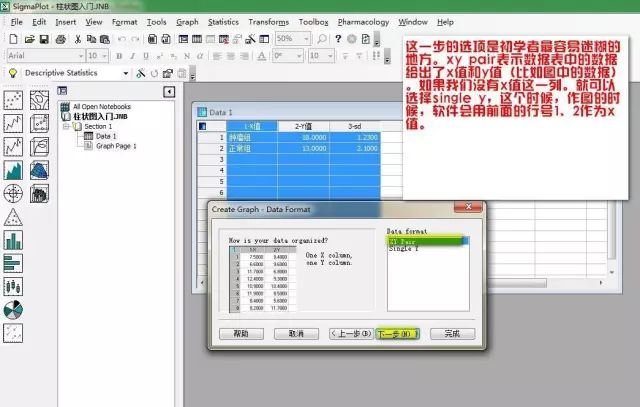Toggle underline text formatting
The height and width of the screenshot is (407, 640).
click(x=146, y=56)
